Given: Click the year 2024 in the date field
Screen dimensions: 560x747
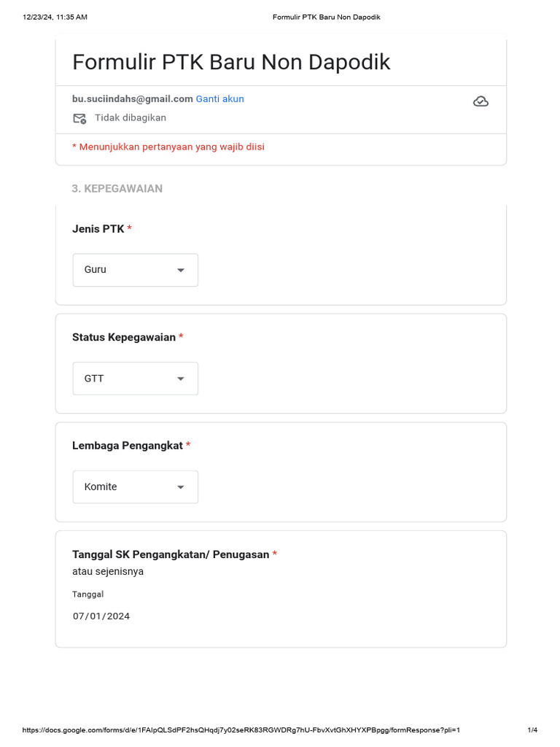Looking at the screenshot, I should point(118,616).
